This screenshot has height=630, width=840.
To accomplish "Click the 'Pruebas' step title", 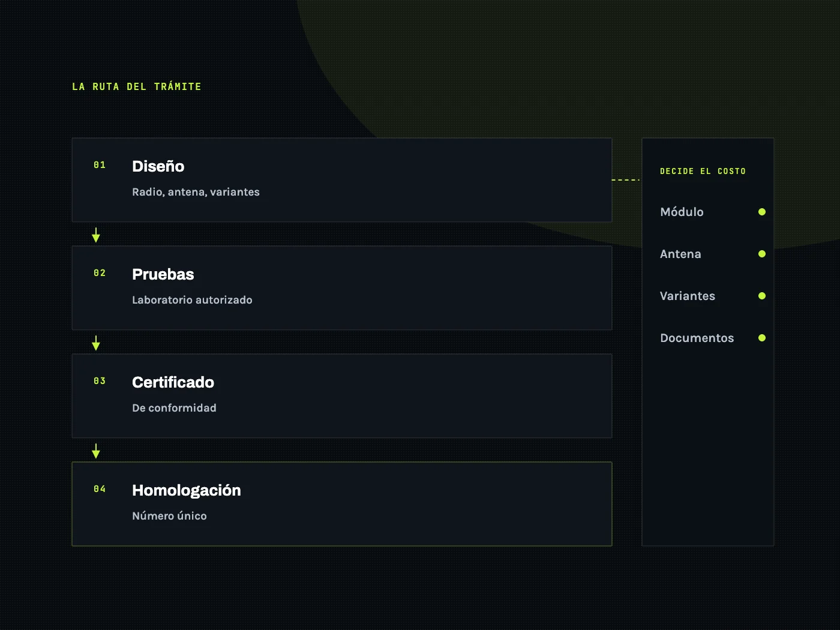I will click(163, 274).
